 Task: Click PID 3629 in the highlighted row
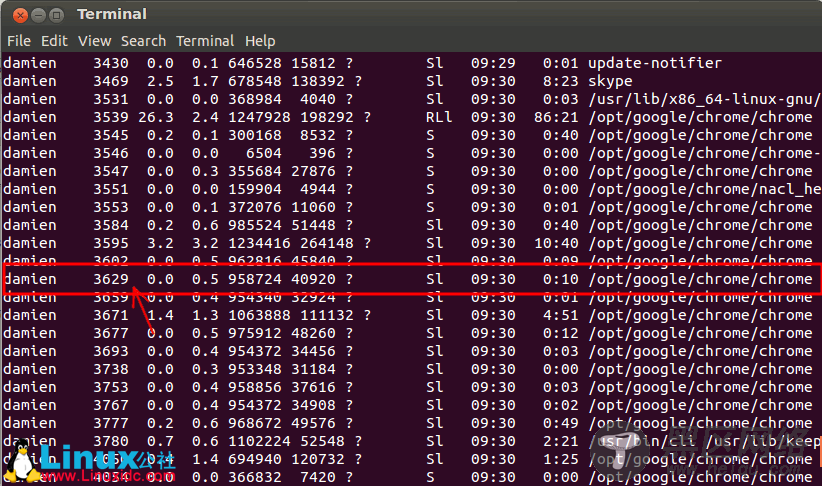point(111,279)
